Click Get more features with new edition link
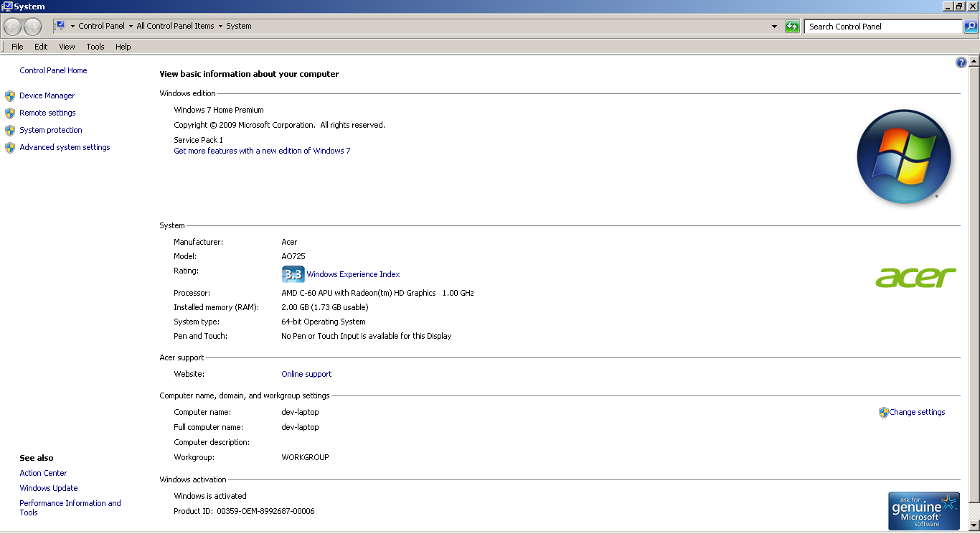Image resolution: width=980 pixels, height=534 pixels. pos(262,151)
